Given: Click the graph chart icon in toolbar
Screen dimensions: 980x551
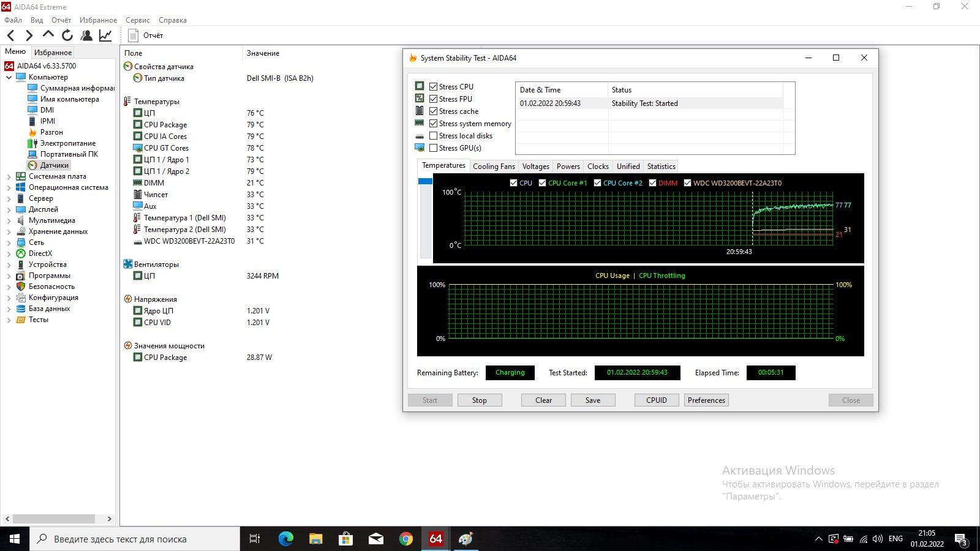Looking at the screenshot, I should click(105, 36).
